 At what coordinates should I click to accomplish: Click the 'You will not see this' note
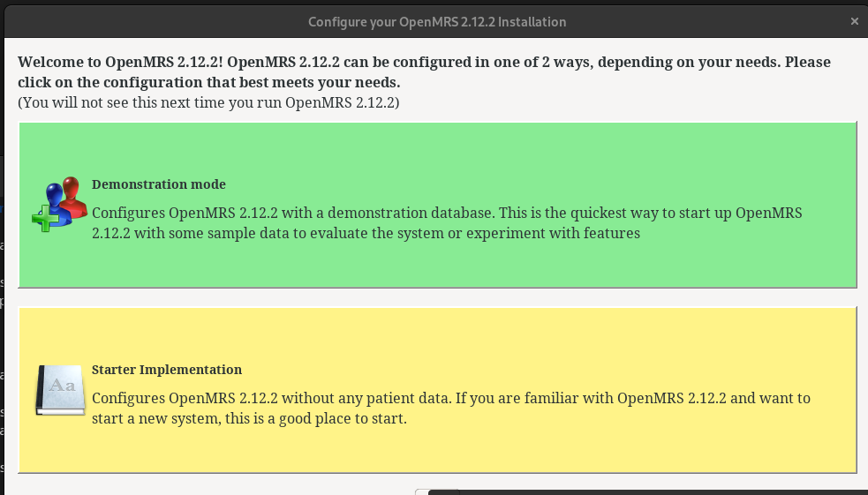[x=208, y=103]
